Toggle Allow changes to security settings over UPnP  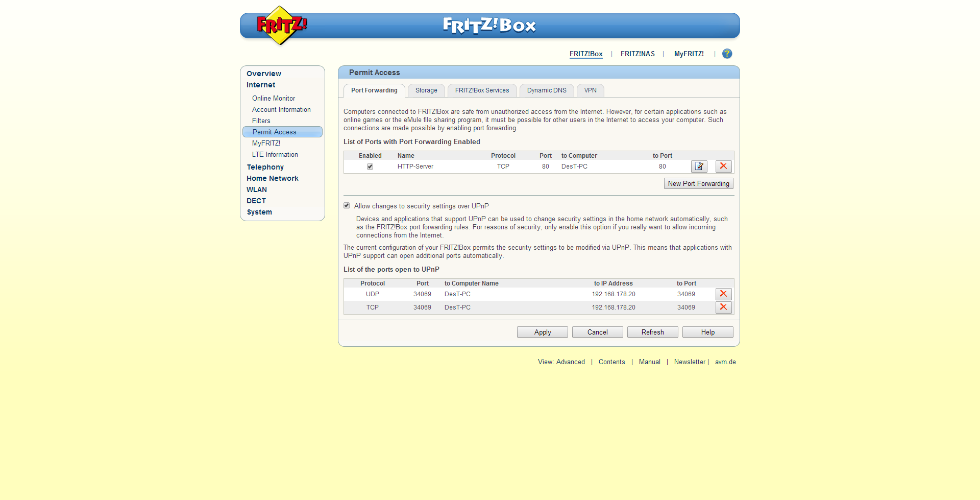[347, 206]
